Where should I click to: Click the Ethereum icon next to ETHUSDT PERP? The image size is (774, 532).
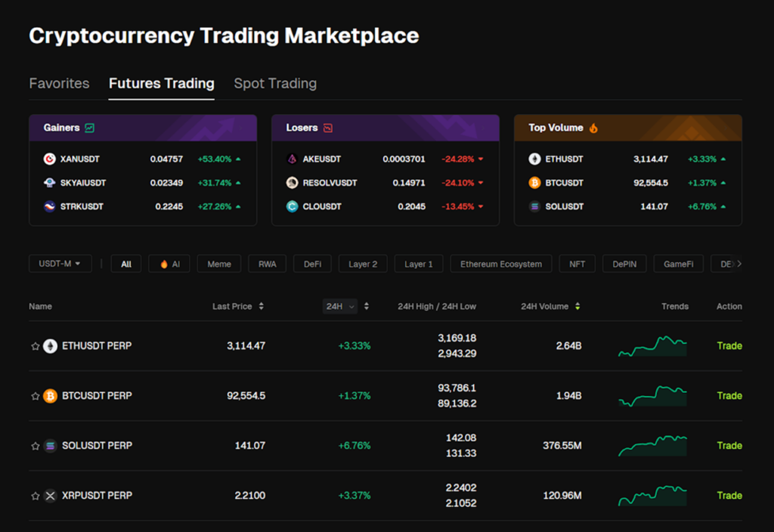pos(51,345)
